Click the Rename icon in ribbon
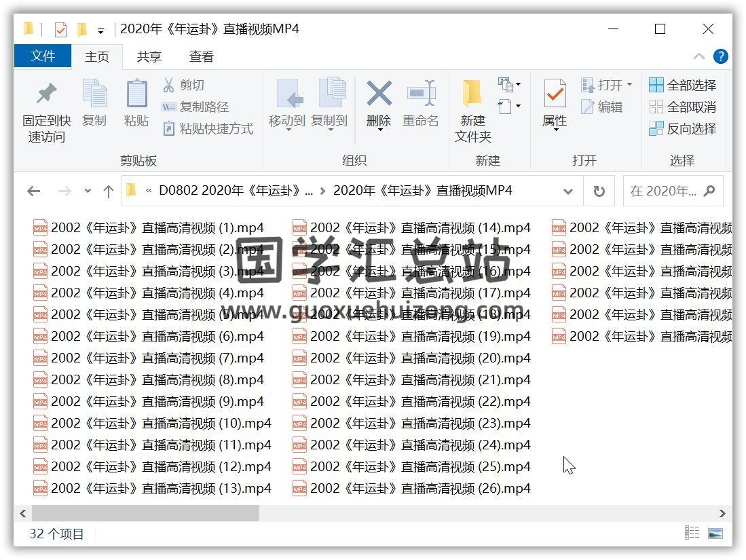Image resolution: width=746 pixels, height=560 pixels. click(421, 95)
